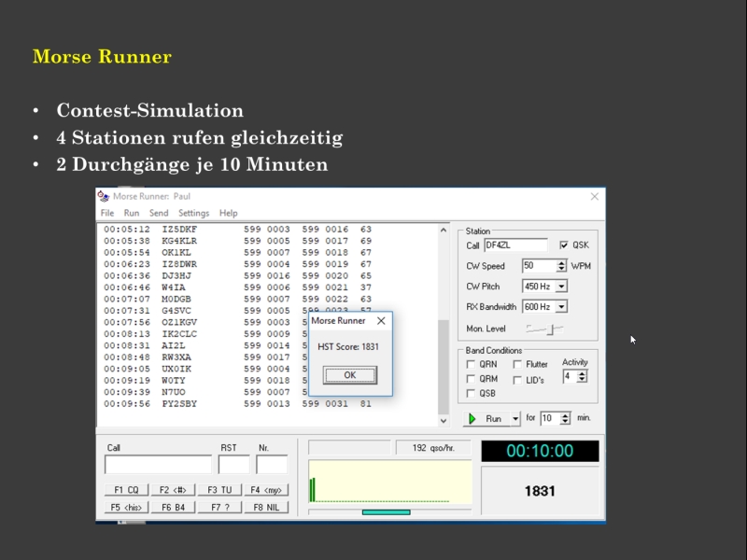Screen dimensions: 747x560
Task: Focus the RST entry field
Action: [x=234, y=464]
